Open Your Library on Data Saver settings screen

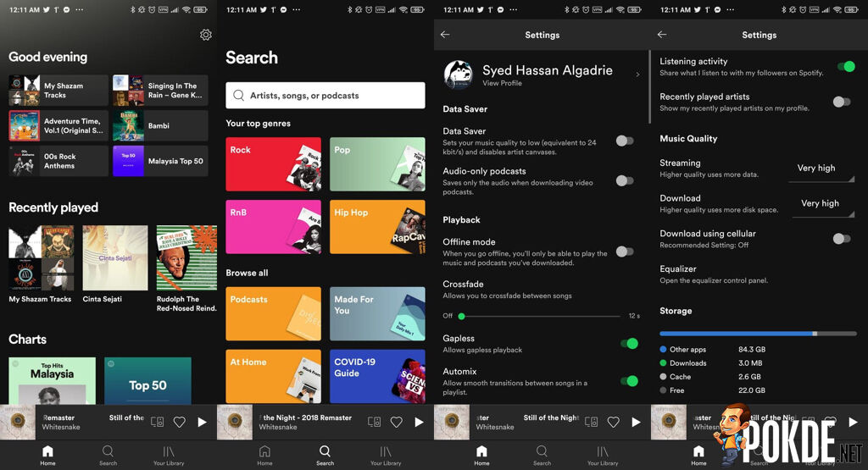click(x=603, y=455)
